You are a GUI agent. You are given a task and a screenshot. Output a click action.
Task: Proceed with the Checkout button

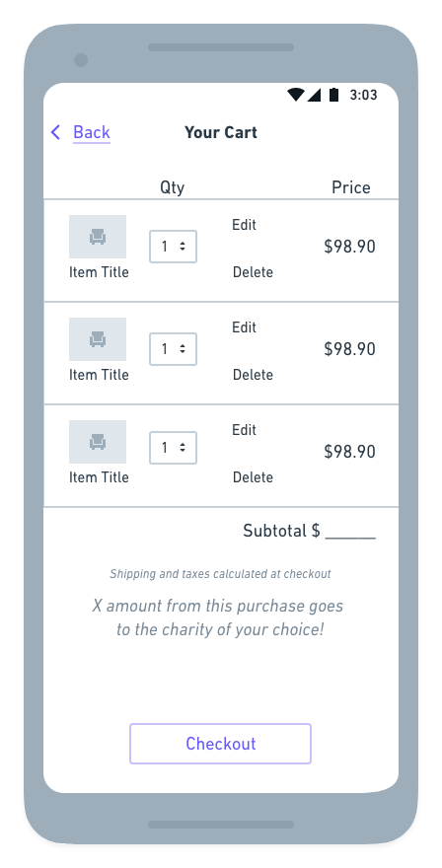coord(220,744)
